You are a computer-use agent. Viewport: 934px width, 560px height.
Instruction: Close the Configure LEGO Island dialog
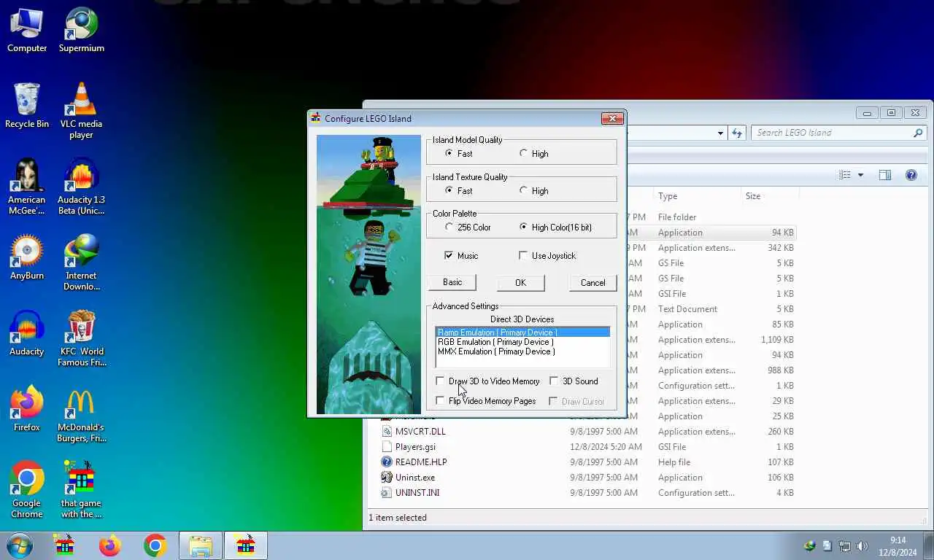[x=612, y=119]
